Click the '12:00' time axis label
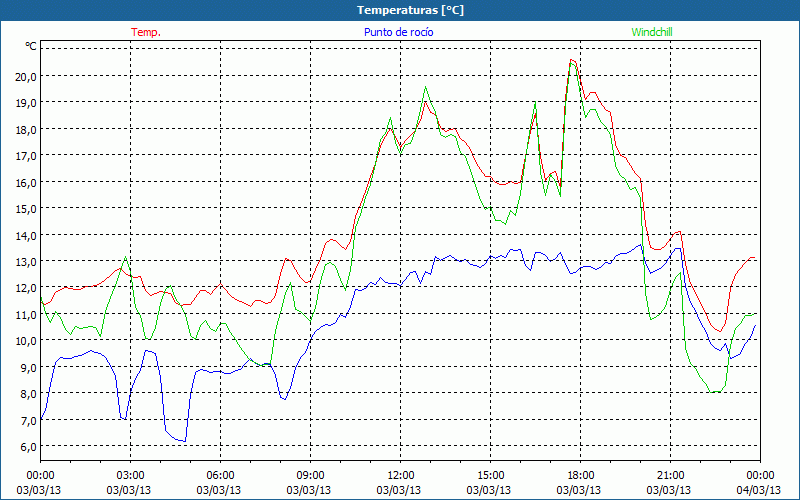 click(x=401, y=476)
